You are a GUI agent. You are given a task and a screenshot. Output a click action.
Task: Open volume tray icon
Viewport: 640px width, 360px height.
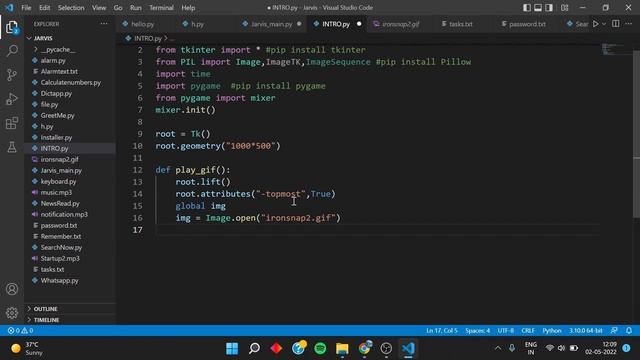click(x=562, y=348)
